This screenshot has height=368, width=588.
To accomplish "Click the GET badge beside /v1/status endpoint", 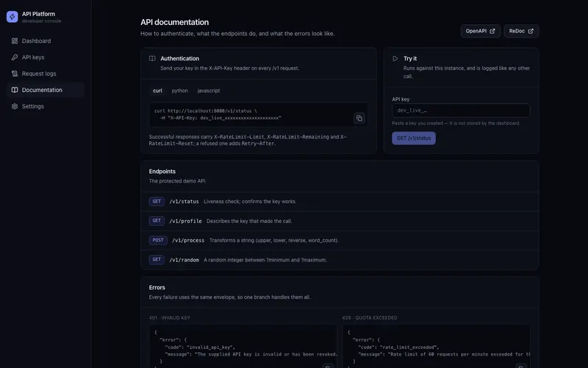I will 157,202.
